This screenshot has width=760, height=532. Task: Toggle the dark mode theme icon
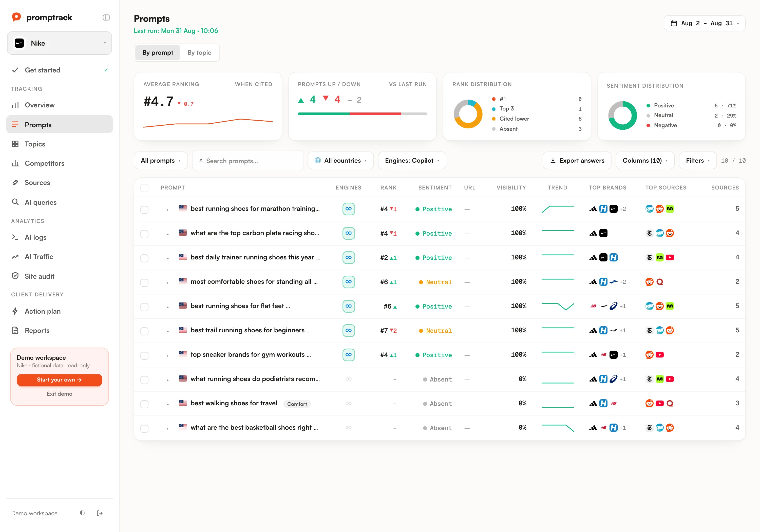[82, 513]
